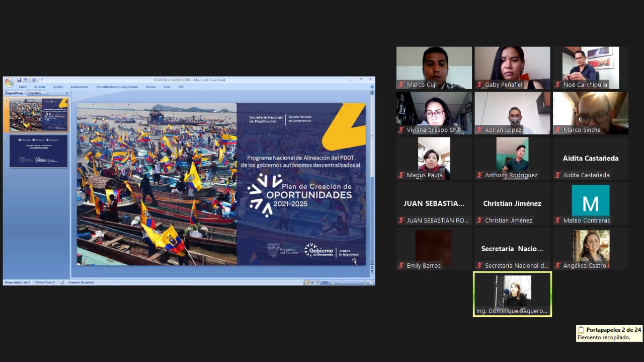Click muted mic icon beside Gaby Peñafiel
The height and width of the screenshot is (362, 644).
(x=480, y=85)
